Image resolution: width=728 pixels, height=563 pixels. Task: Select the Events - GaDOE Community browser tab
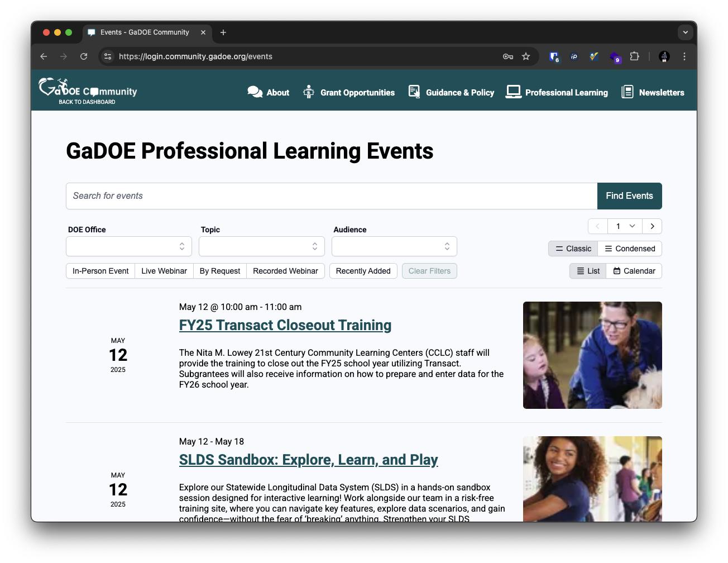pos(145,32)
